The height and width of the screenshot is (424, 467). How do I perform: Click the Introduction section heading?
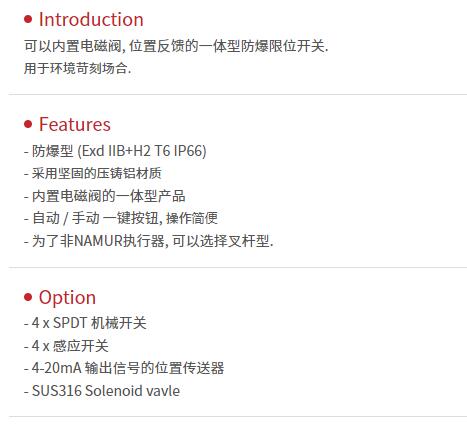(91, 19)
